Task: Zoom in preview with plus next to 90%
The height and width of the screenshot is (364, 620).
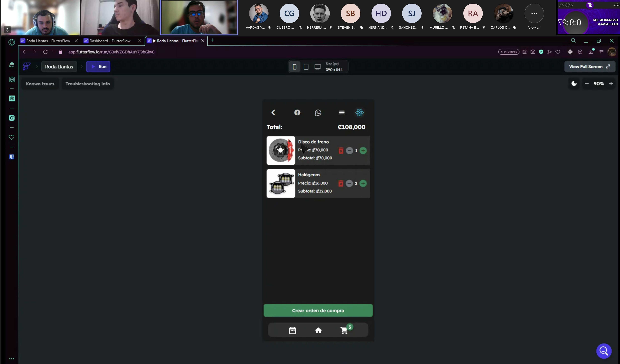Action: point(611,84)
